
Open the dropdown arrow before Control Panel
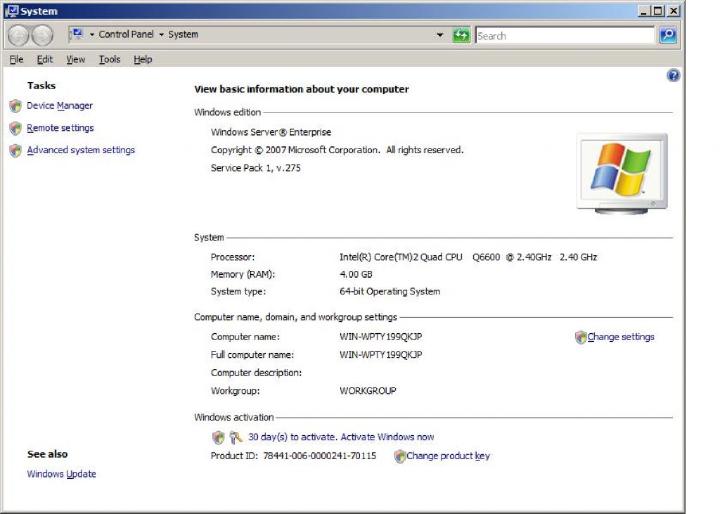pyautogui.click(x=92, y=34)
